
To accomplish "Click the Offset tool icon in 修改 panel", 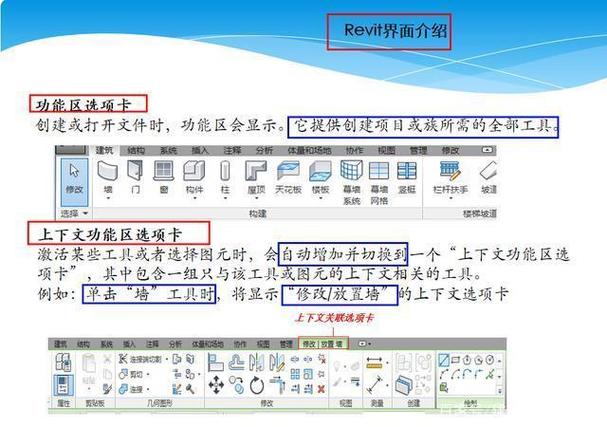I will [x=236, y=363].
